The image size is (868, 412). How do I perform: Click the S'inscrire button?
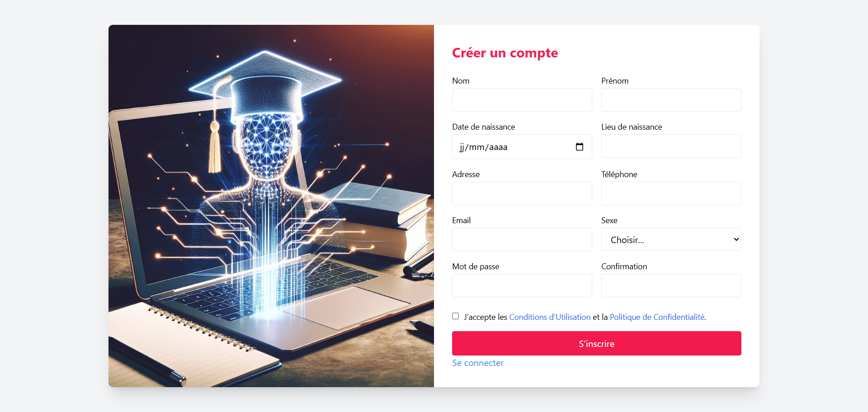tap(597, 343)
